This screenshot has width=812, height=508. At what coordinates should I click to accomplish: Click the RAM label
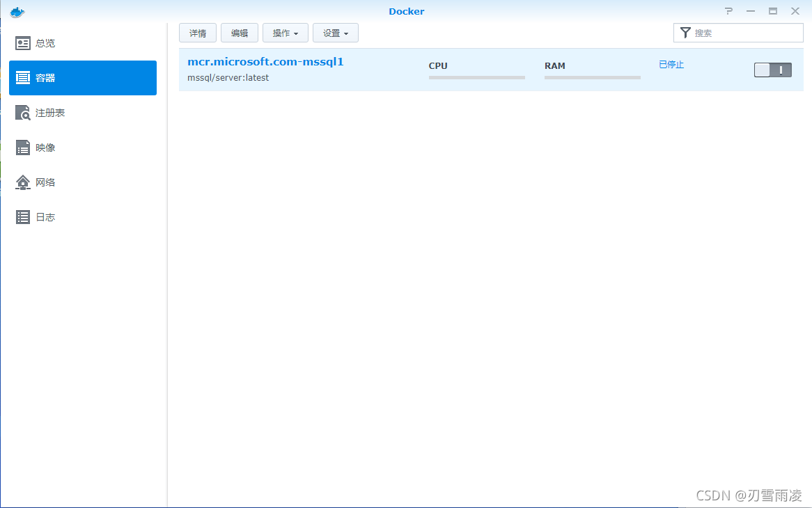click(554, 65)
